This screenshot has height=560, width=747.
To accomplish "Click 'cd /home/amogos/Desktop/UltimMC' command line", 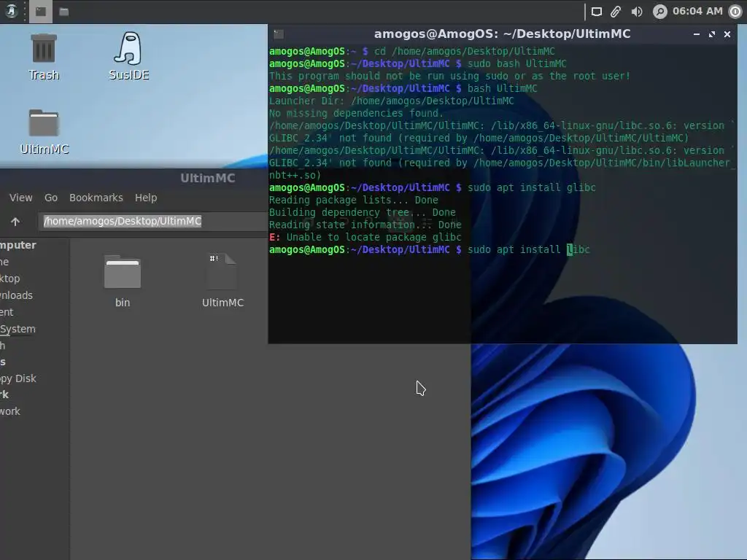I will [x=411, y=52].
